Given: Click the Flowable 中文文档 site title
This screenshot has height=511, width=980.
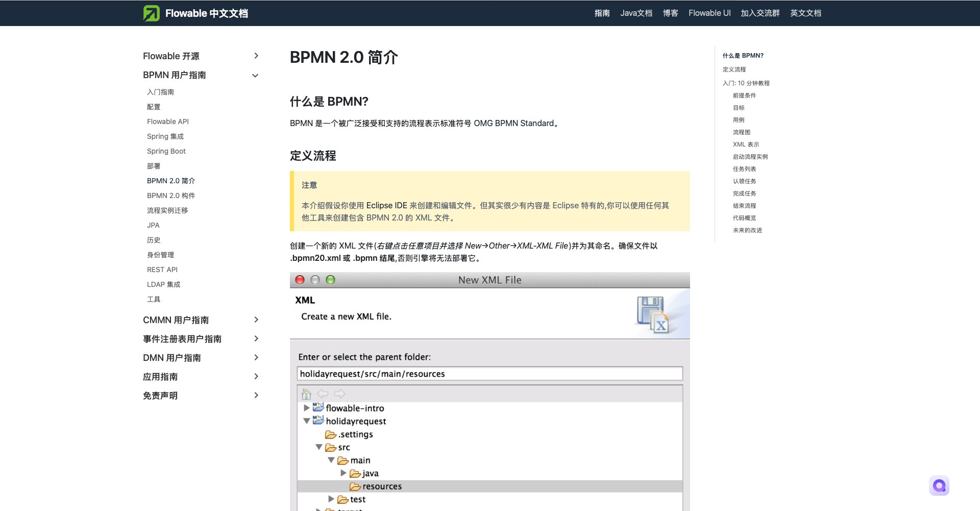Looking at the screenshot, I should click(206, 13).
